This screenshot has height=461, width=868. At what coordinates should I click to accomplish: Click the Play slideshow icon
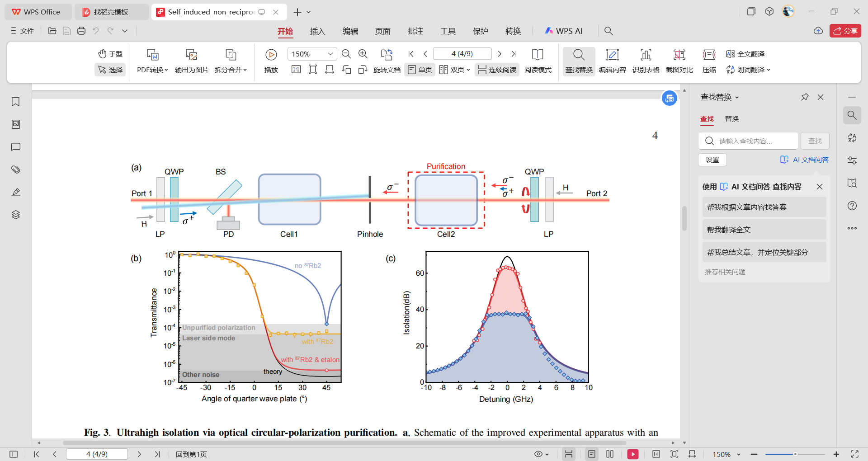click(x=271, y=55)
